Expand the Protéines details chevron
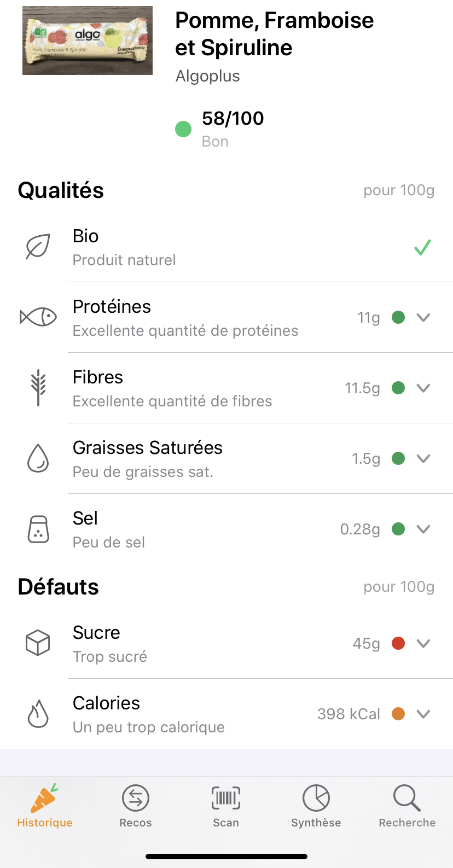This screenshot has height=868, width=453. point(423,317)
